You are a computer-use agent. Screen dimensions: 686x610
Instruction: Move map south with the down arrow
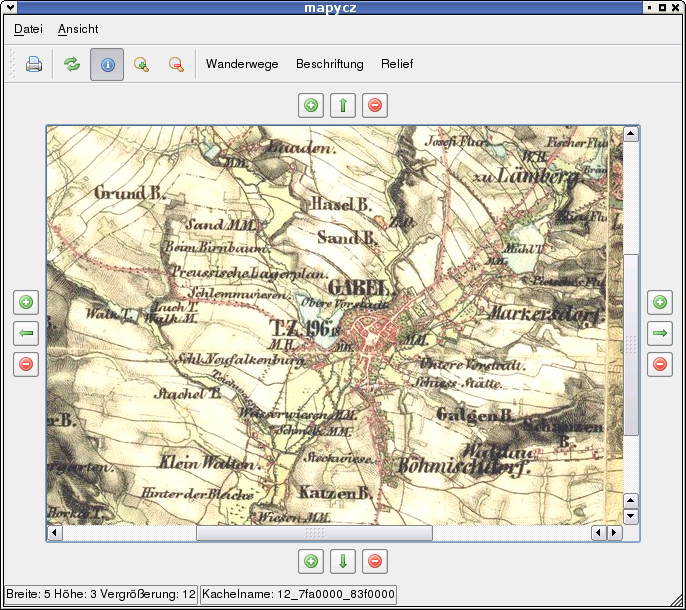343,561
